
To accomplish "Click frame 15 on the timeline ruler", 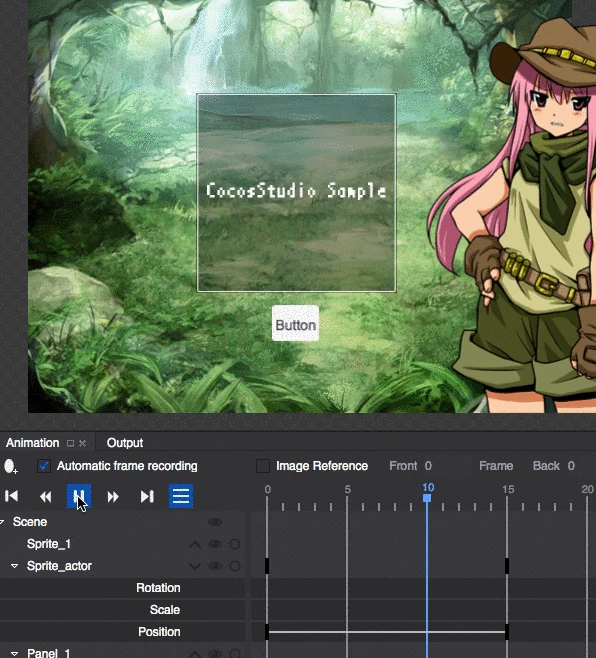I will click(x=508, y=490).
